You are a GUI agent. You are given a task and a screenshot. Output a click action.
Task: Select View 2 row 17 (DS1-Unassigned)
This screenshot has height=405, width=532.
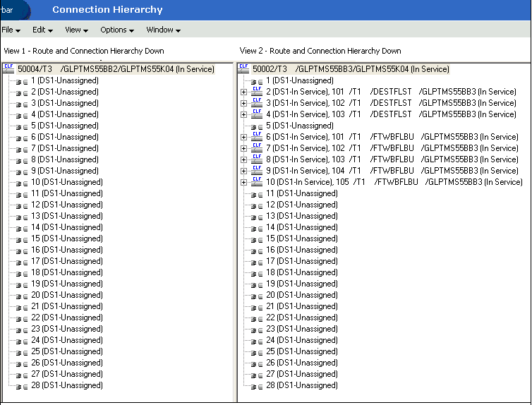[302, 261]
